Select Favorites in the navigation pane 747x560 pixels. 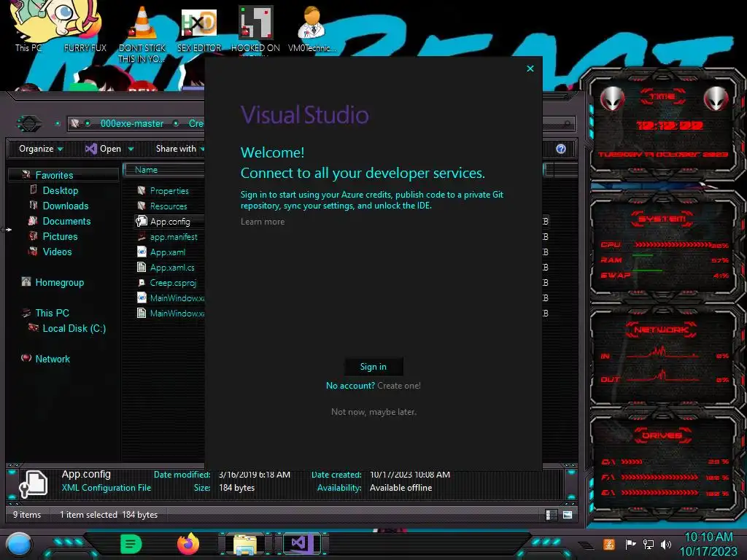[54, 175]
